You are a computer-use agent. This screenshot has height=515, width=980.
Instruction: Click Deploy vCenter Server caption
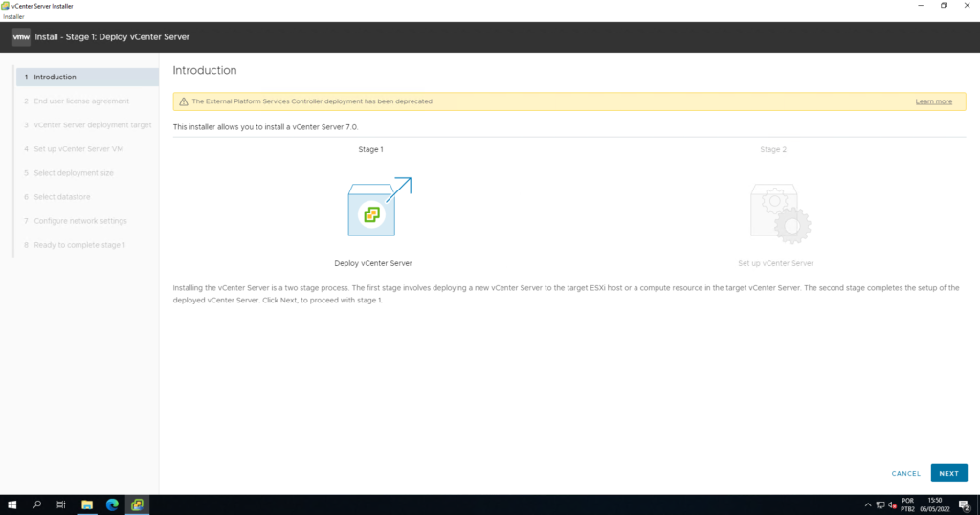click(x=373, y=263)
